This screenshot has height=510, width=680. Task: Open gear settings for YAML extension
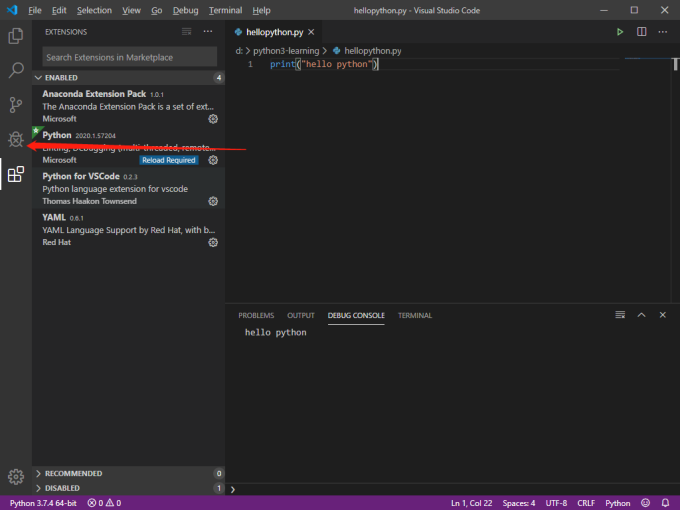[x=213, y=242]
